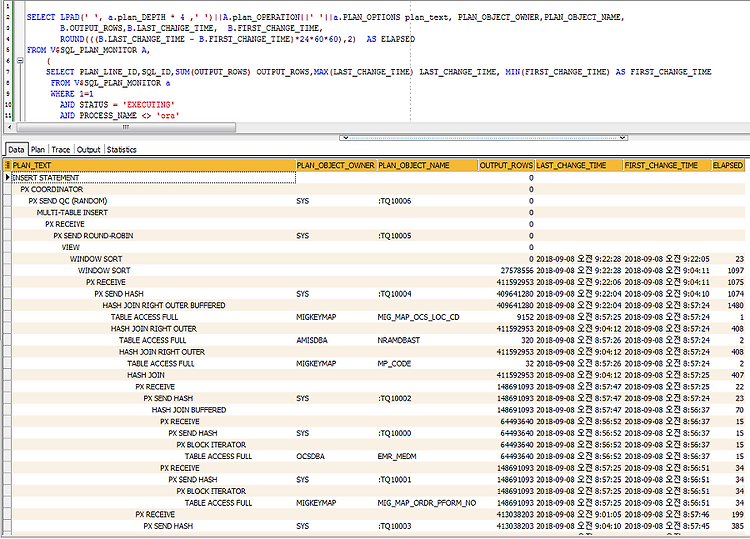Sort by FIRST_CHANGE_TIME column header
750x539 pixels.
tap(667, 165)
